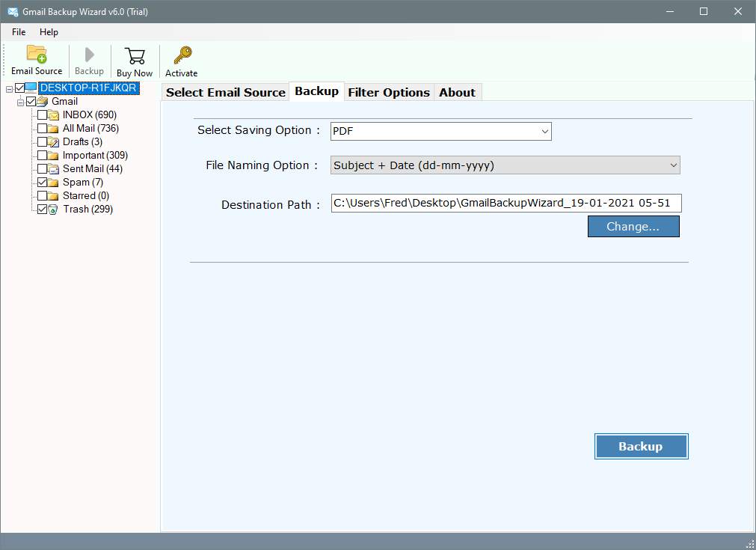756x550 pixels.
Task: Click the window resize grip
Action: coord(749,544)
